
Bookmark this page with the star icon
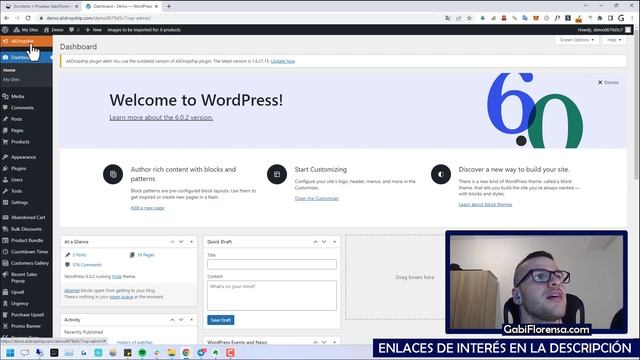(469, 18)
